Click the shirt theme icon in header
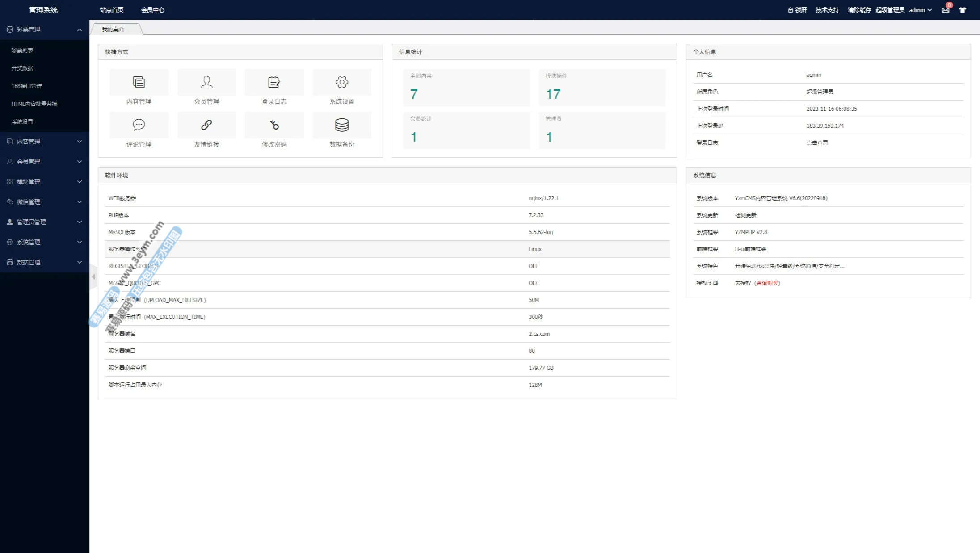Viewport: 980px width, 553px height. pyautogui.click(x=963, y=10)
